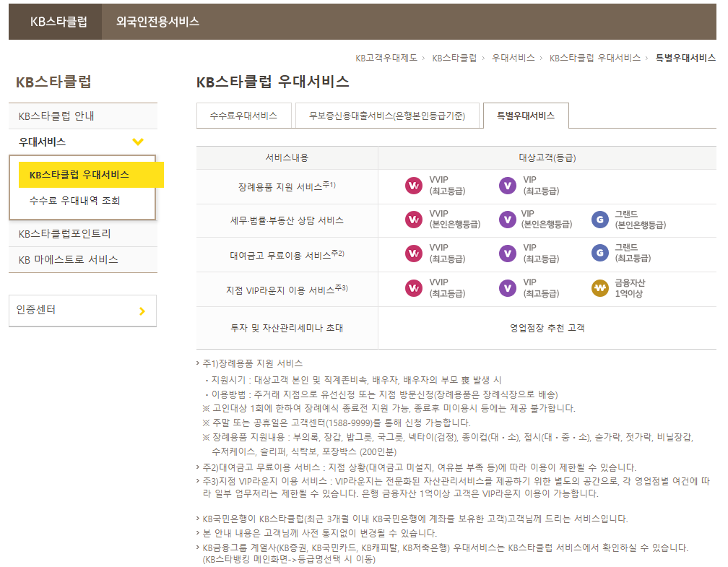Click 주3)지점 VIP라운지 이용 서비스 footnote
This screenshot has height=567, width=728.
click(x=456, y=487)
